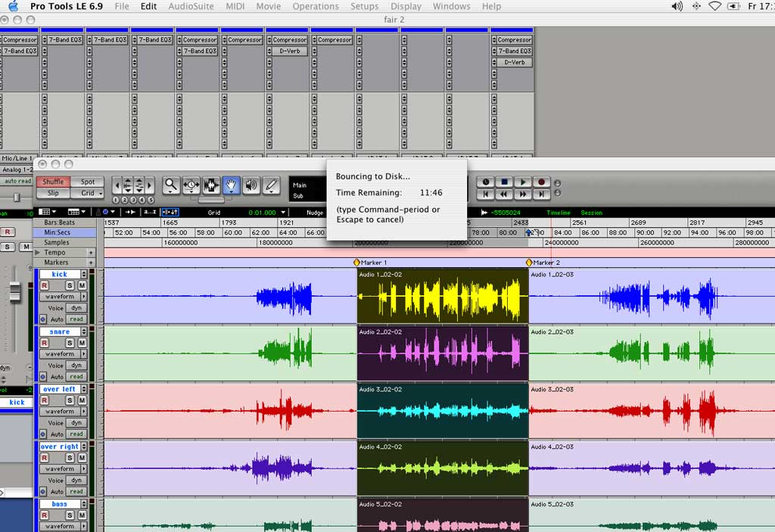Click the D-Verb insert below Compressor in the Mix window
The height and width of the screenshot is (532, 775).
coord(290,51)
